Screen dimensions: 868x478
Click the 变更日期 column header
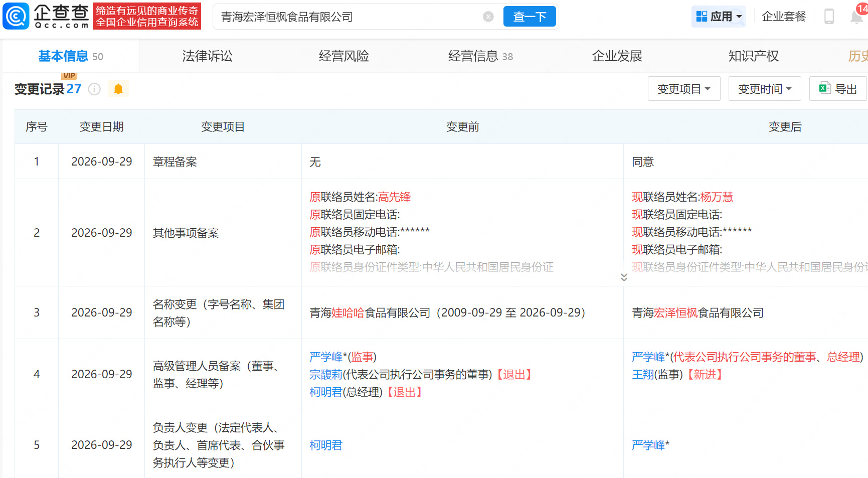(101, 127)
